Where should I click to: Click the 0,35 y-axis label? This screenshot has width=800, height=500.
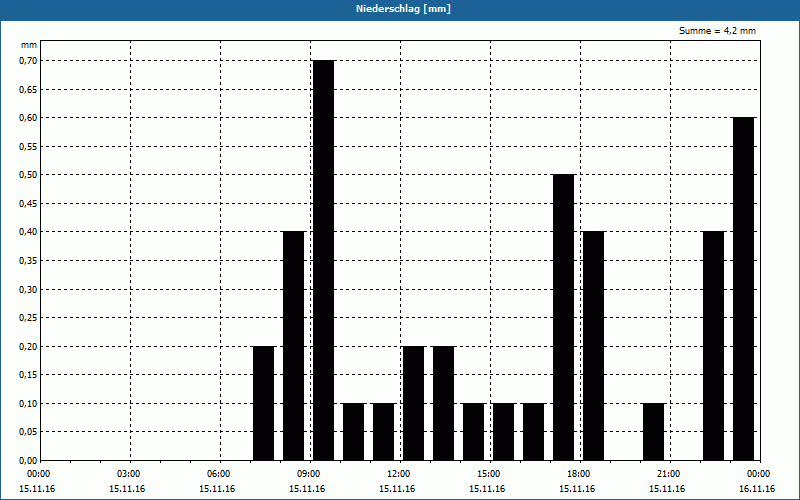tap(29, 261)
